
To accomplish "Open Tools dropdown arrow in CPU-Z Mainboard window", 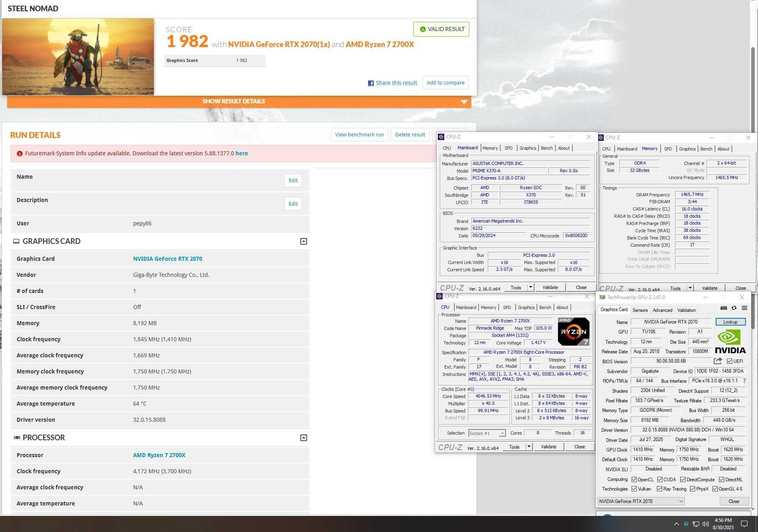I will click(530, 287).
